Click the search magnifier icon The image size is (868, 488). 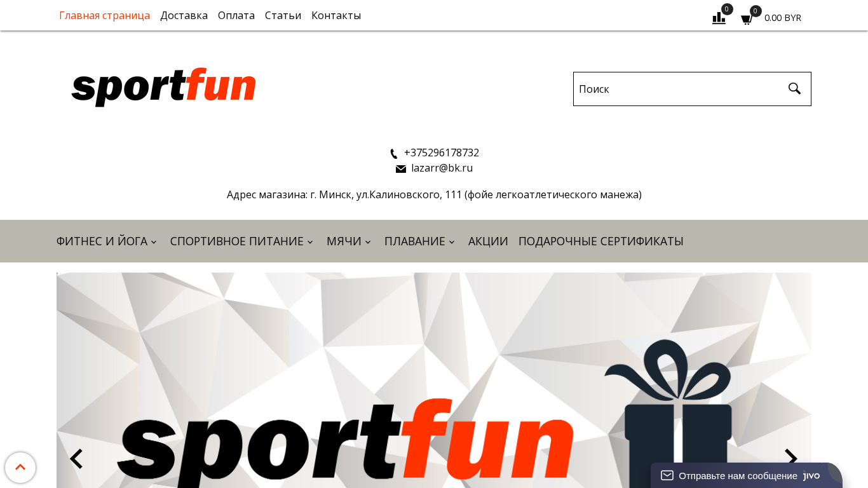tap(794, 88)
